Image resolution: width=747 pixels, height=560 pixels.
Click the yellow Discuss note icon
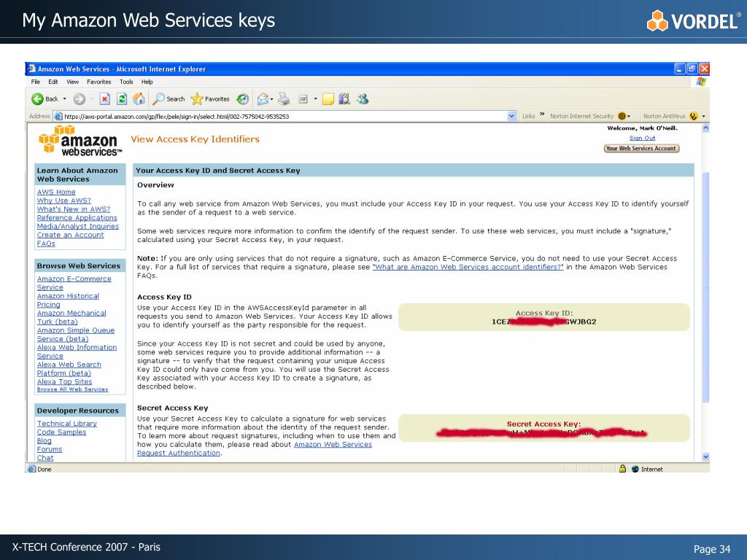(328, 99)
